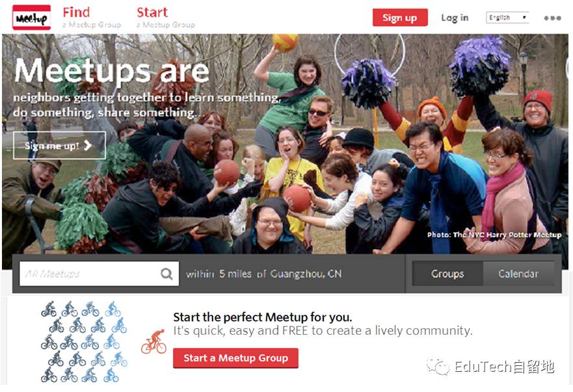Open Find a Meetup Group
The width and height of the screenshot is (573, 392).
(x=91, y=18)
